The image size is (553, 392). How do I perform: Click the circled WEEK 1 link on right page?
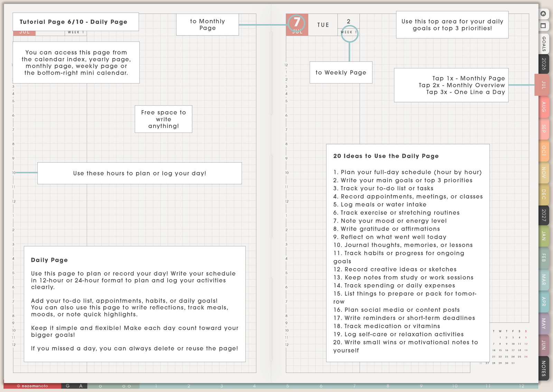point(349,32)
